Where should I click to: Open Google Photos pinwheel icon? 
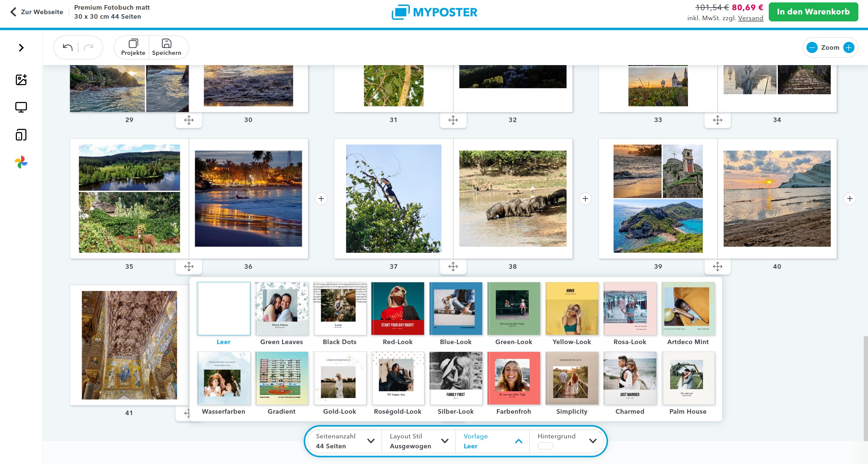coord(21,162)
